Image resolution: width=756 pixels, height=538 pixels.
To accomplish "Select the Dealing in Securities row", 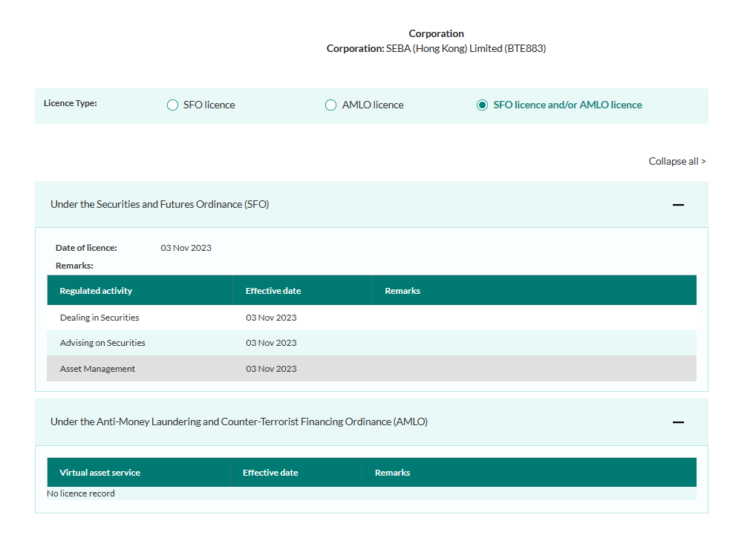I will pos(100,318).
